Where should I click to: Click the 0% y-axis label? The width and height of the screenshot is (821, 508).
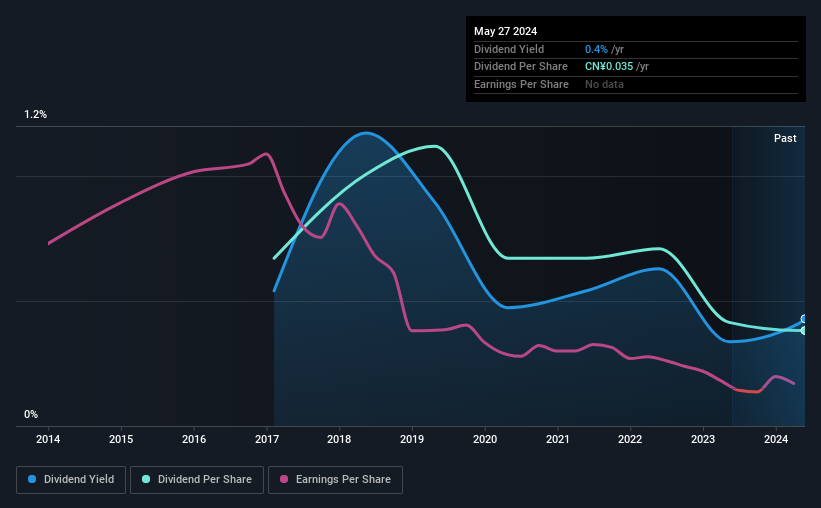pyautogui.click(x=31, y=414)
